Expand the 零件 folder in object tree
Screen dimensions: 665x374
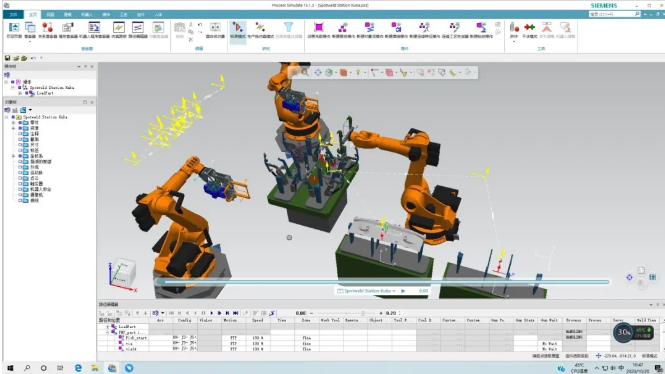(x=14, y=123)
